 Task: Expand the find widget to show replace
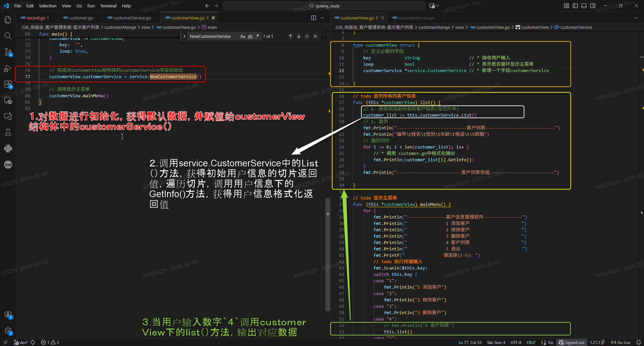point(184,36)
